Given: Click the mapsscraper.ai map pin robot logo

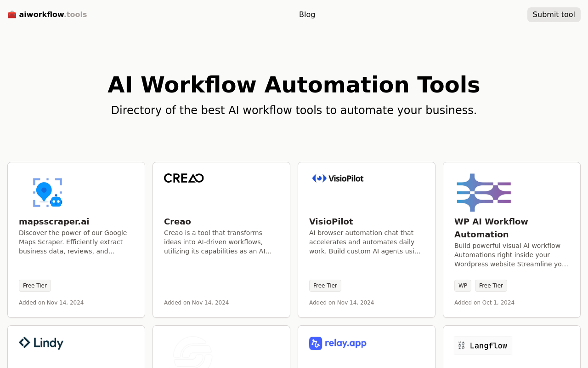Looking at the screenshot, I should [x=48, y=192].
